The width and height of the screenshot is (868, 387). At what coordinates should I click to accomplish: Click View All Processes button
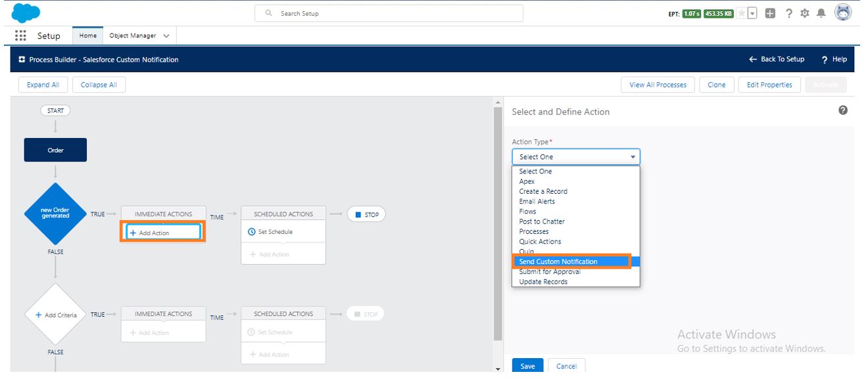pyautogui.click(x=658, y=85)
